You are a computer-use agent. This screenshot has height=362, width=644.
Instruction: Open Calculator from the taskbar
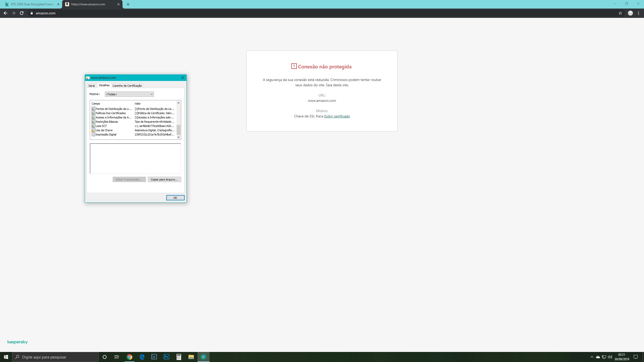click(x=179, y=357)
